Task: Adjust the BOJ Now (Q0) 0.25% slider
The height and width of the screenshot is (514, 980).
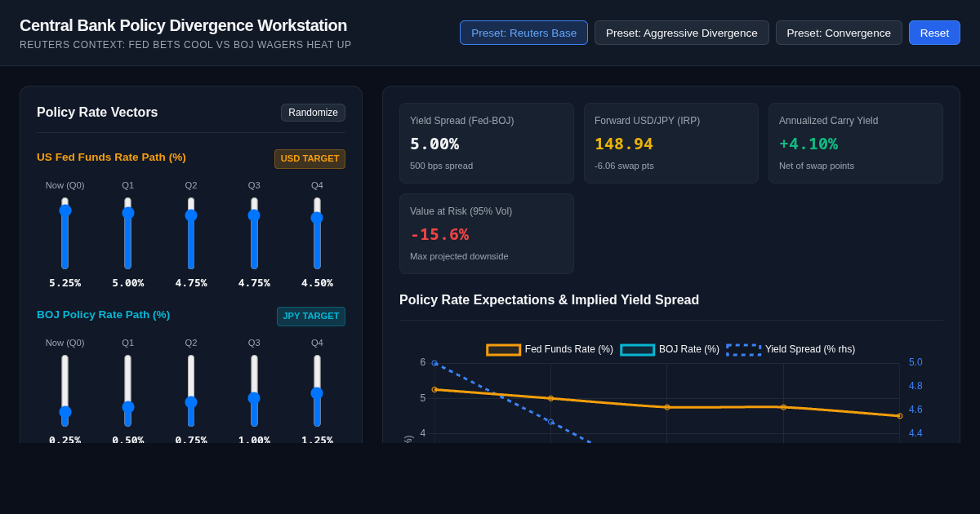Action: pos(65,391)
